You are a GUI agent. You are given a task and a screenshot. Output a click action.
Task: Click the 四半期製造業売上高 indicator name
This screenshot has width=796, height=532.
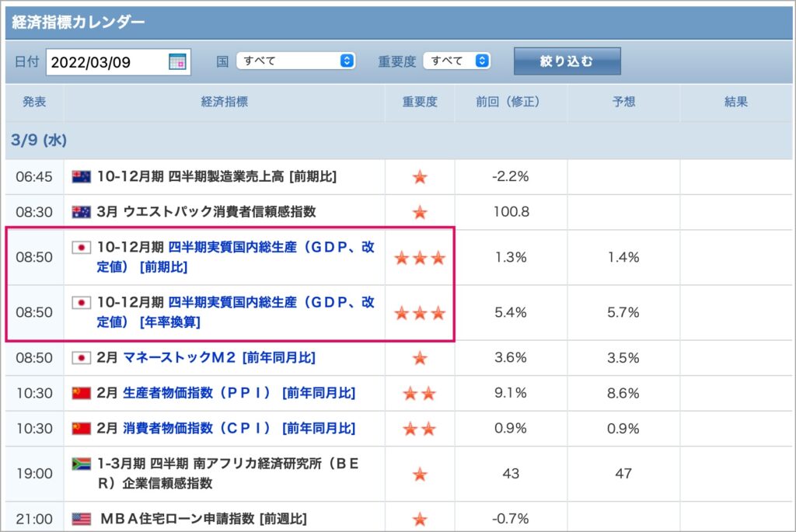tap(217, 176)
